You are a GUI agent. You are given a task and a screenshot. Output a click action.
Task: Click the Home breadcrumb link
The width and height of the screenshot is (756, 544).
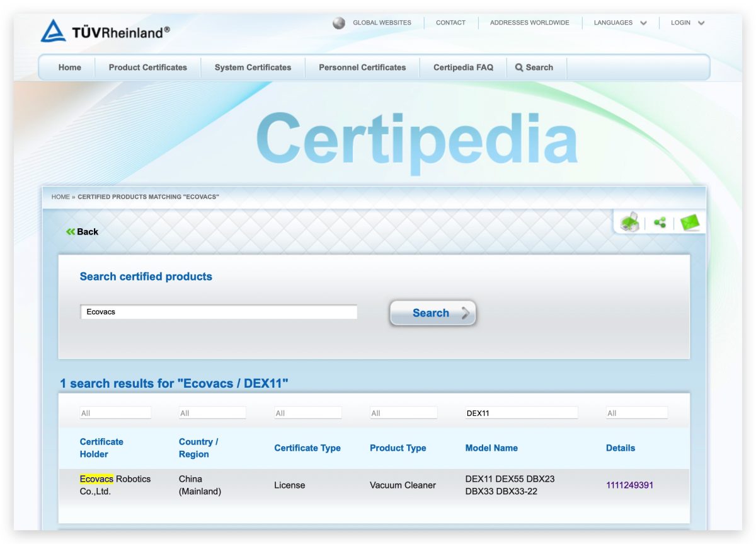click(x=60, y=197)
